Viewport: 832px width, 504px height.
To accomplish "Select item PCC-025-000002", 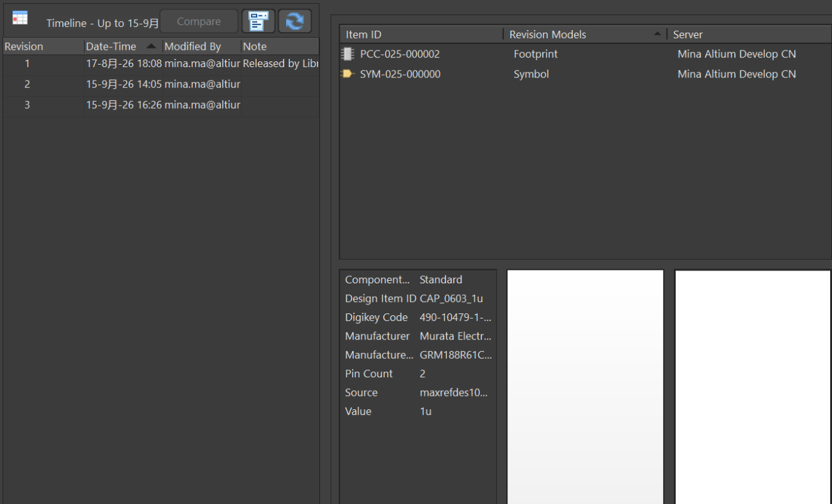I will click(400, 54).
